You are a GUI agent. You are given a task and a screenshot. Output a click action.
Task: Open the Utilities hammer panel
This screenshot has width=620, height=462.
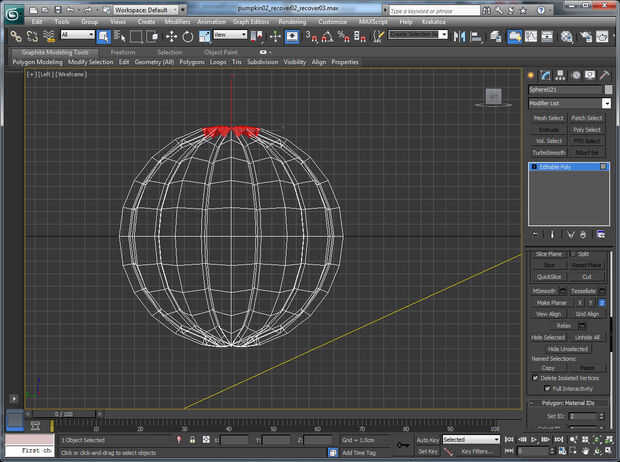point(605,75)
